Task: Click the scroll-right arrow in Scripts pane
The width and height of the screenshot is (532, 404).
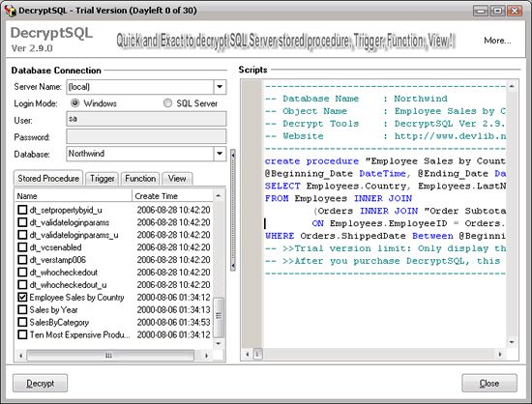Action: (500, 355)
